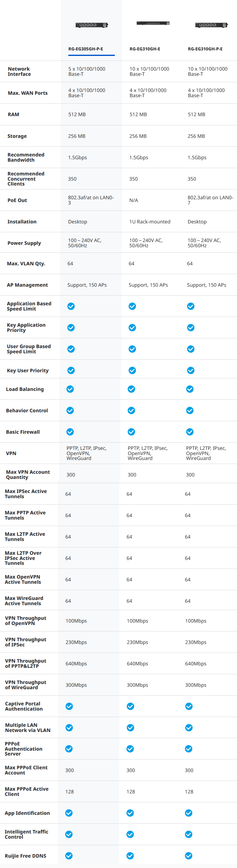The height and width of the screenshot is (868, 237).
Task: Click Load Balancing checkmark for RG-EG310GH-E
Action: click(x=131, y=389)
